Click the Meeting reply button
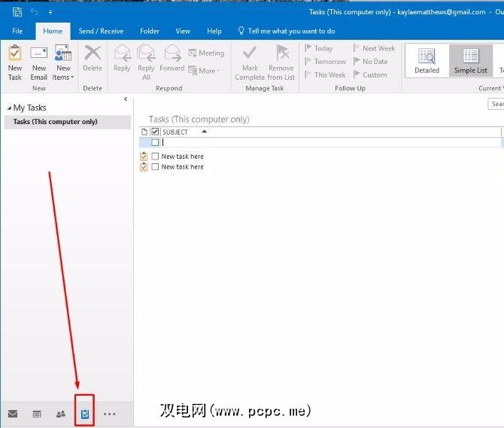 point(206,53)
